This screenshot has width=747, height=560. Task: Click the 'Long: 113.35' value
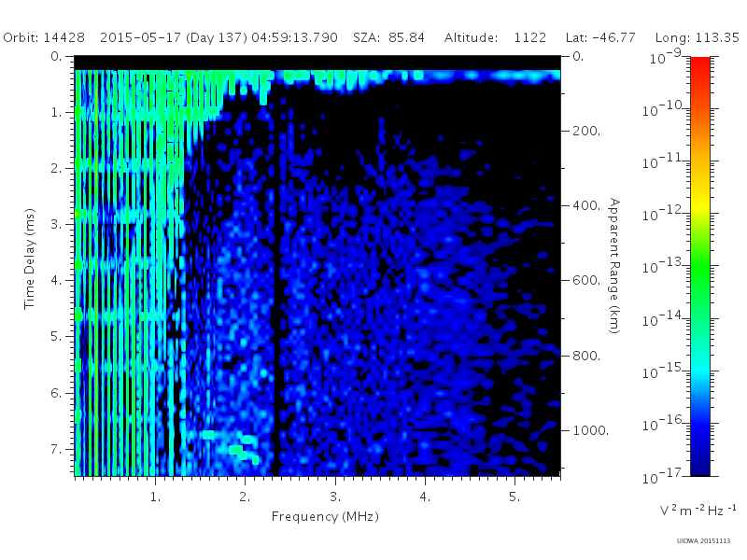[697, 37]
